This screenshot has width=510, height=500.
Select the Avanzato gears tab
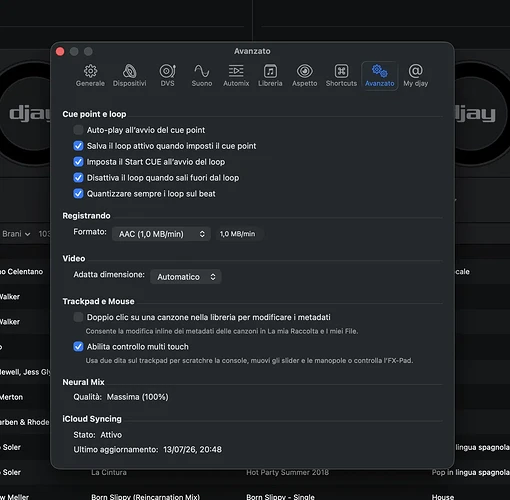tap(379, 76)
